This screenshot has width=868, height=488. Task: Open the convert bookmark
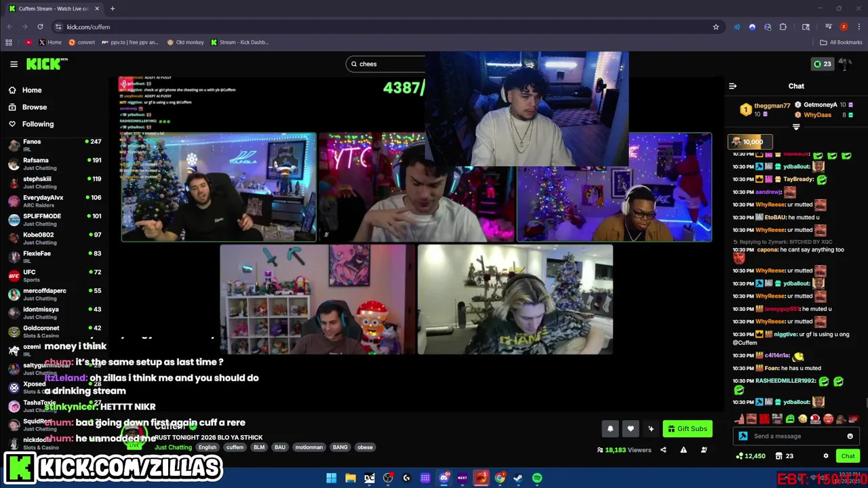[81, 42]
